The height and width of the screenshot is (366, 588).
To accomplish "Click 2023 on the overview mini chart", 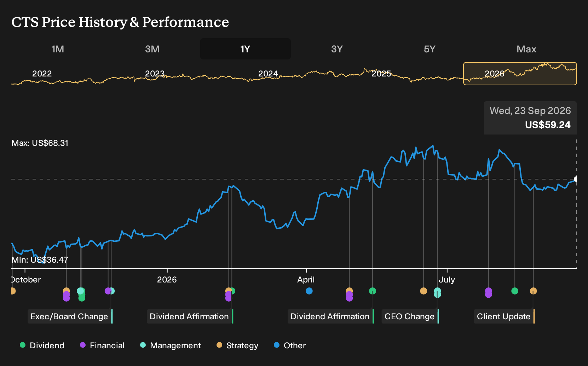I will [x=155, y=74].
